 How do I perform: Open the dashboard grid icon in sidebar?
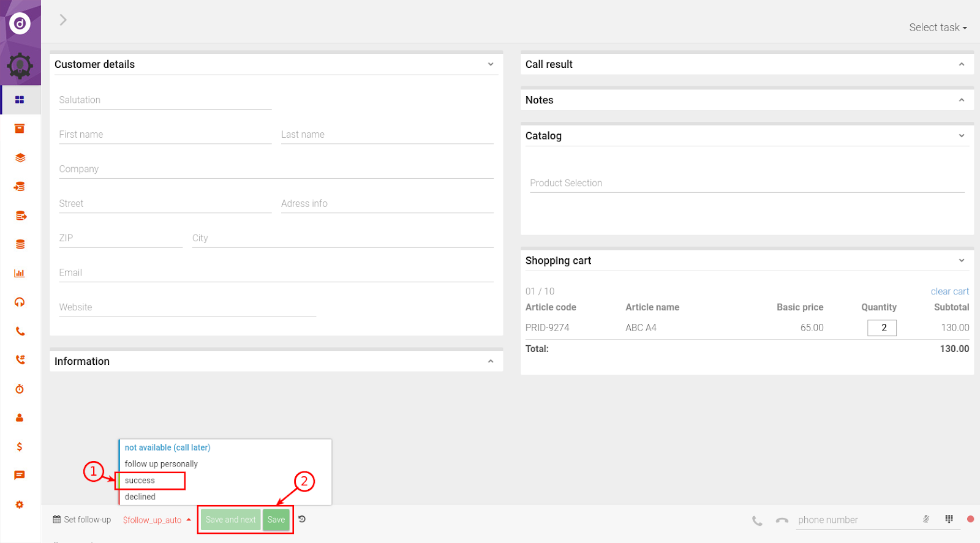pos(20,100)
